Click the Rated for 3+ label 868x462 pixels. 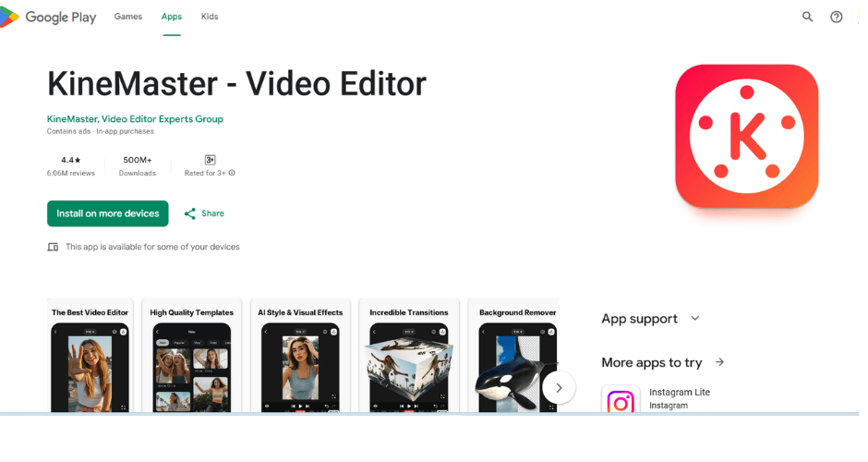pos(205,174)
